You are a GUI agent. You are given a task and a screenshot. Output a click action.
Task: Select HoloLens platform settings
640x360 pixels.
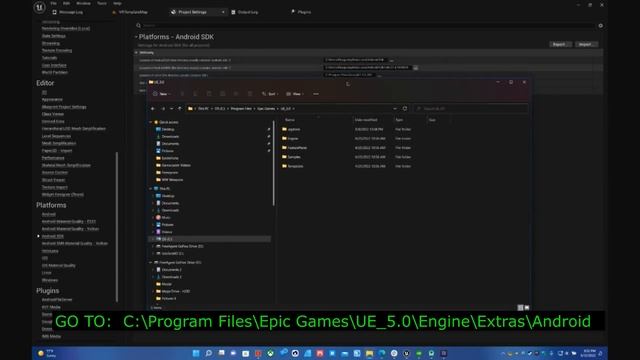click(50, 251)
